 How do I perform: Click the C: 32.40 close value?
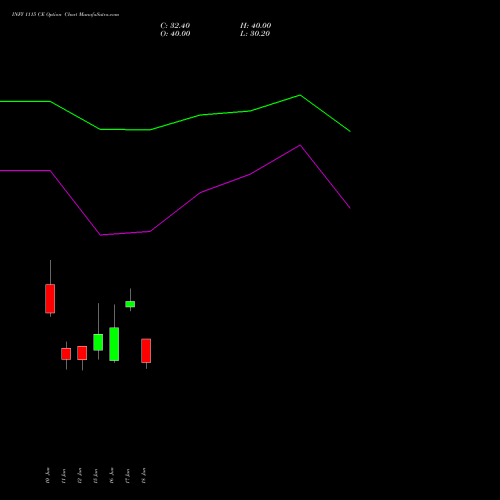175,26
